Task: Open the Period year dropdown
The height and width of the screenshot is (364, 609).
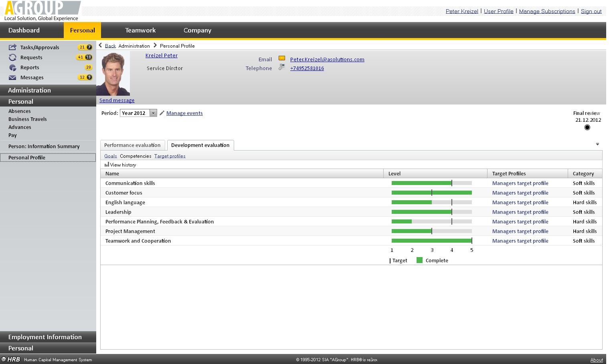Action: click(153, 113)
